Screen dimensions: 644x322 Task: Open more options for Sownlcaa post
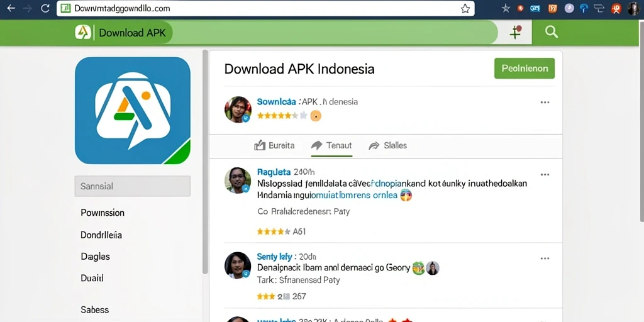coord(545,103)
